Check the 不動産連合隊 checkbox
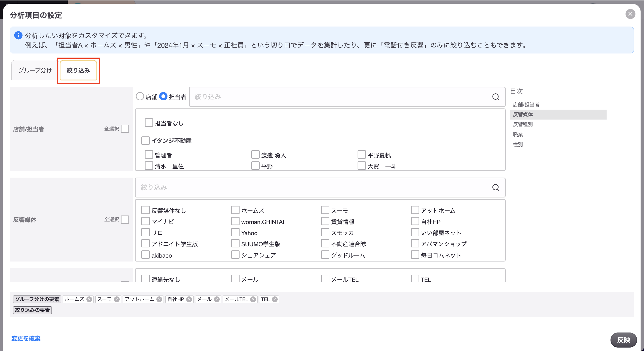The image size is (644, 351). click(x=325, y=243)
